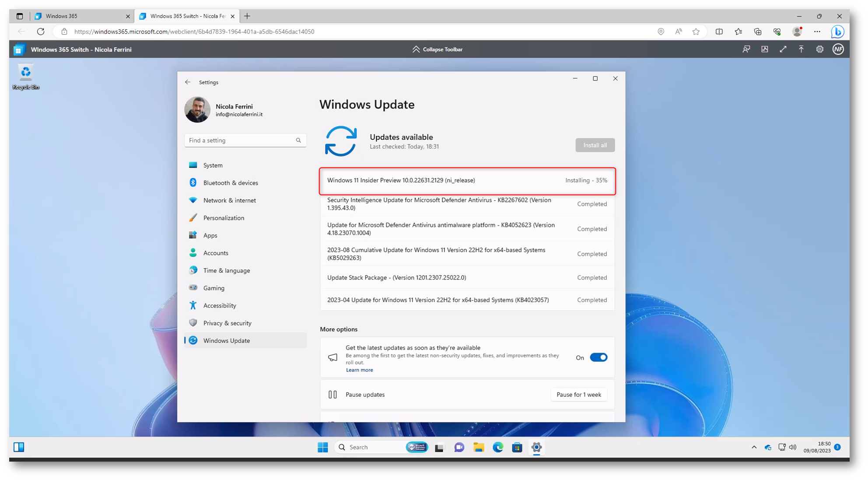Close the Windows 365 Switch browser tab

232,16
